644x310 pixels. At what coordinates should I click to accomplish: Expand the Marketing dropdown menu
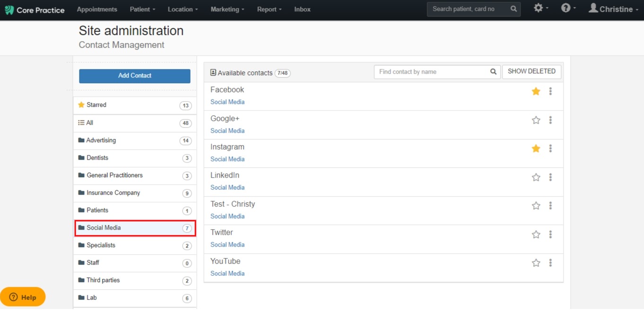point(228,9)
